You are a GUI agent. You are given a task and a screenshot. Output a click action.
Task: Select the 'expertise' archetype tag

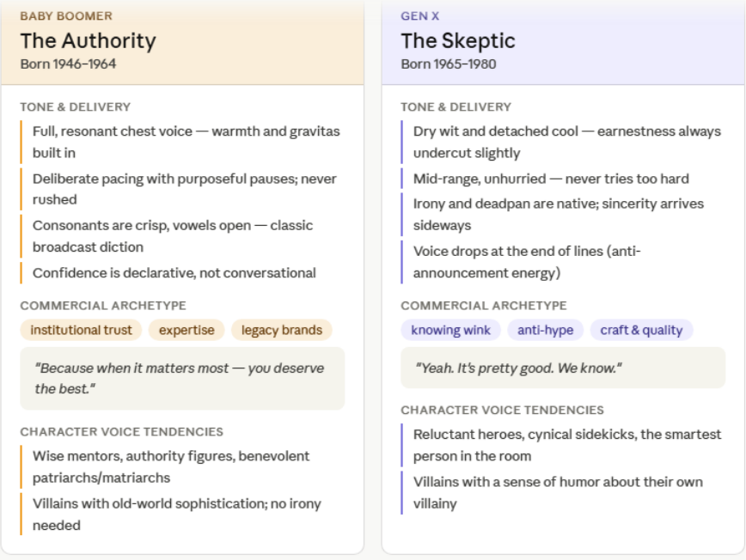pos(186,330)
